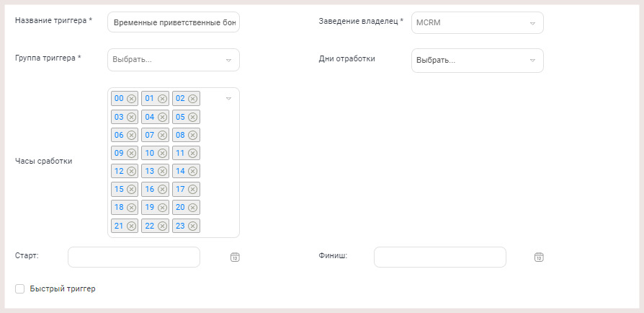Remove hour 14 tag
Viewport: 644px width, 313px height.
pyautogui.click(x=192, y=171)
